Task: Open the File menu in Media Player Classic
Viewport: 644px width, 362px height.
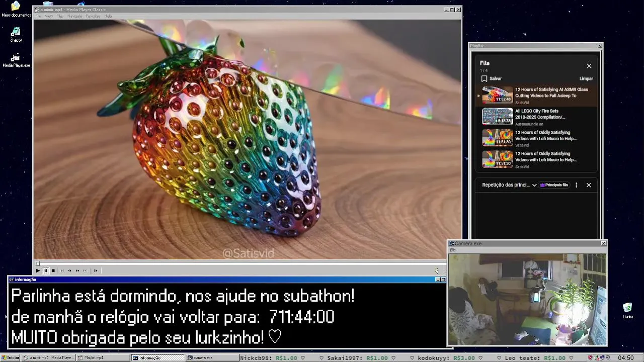Action: [38, 16]
